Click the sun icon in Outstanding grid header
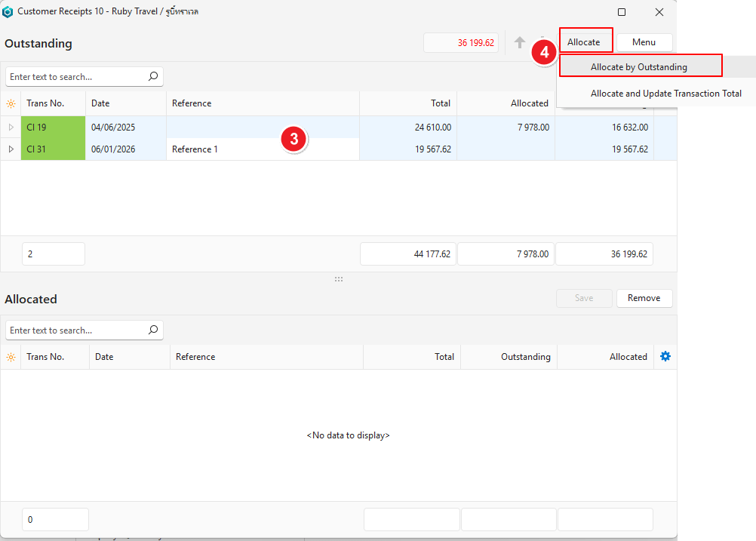This screenshot has width=756, height=541. [11, 103]
